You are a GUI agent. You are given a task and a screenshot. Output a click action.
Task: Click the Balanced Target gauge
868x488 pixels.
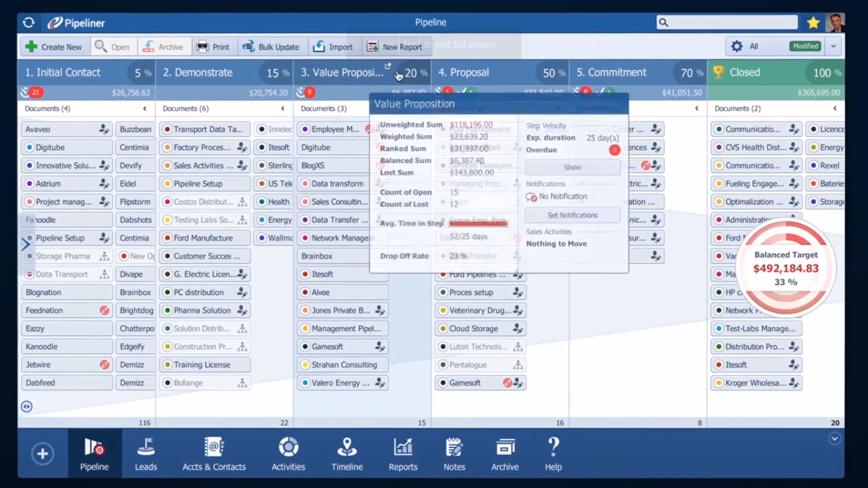[785, 268]
